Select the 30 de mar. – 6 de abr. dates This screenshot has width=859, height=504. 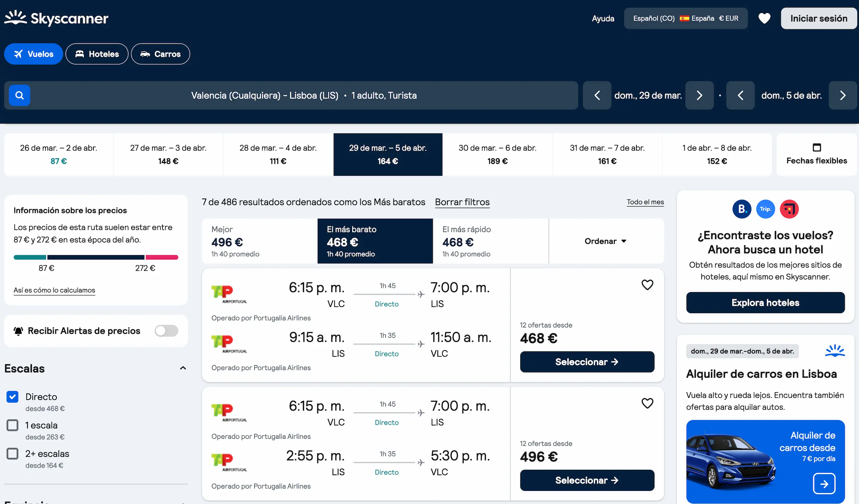498,154
